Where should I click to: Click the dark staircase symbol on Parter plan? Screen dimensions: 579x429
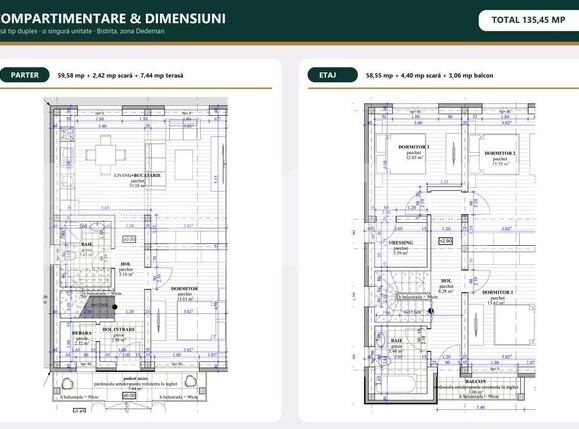point(97,306)
